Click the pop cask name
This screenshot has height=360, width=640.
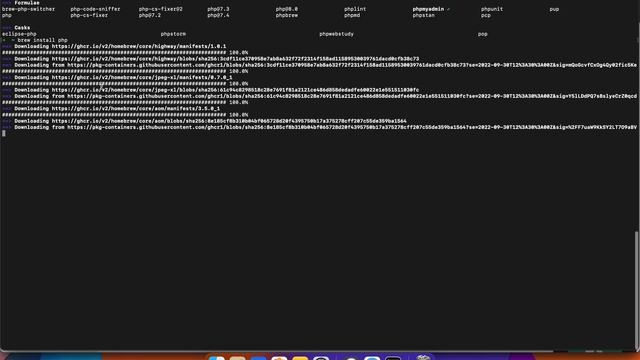[x=482, y=34]
